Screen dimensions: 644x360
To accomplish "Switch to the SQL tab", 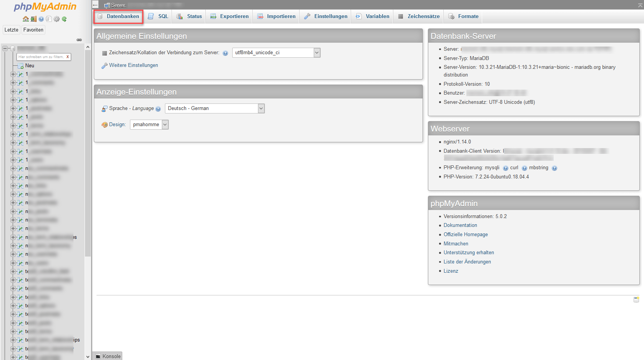I will coord(158,17).
